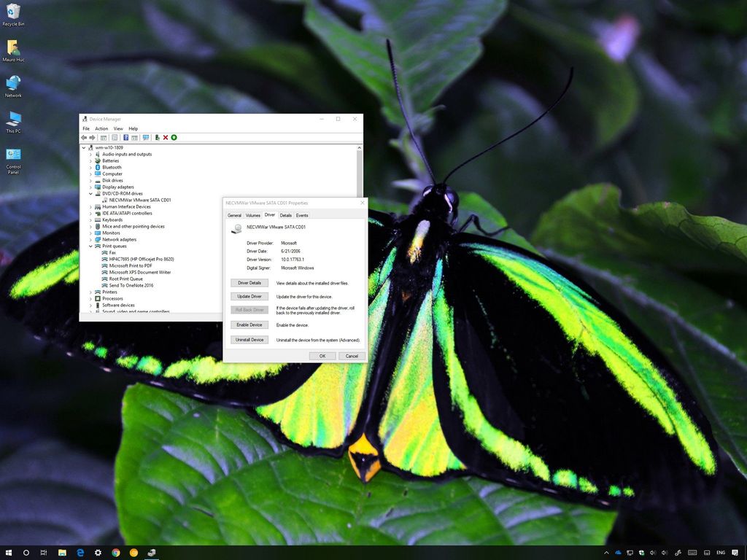747x560 pixels.
Task: Collapse the DVD/CD-ROM drives category
Action: click(90, 193)
